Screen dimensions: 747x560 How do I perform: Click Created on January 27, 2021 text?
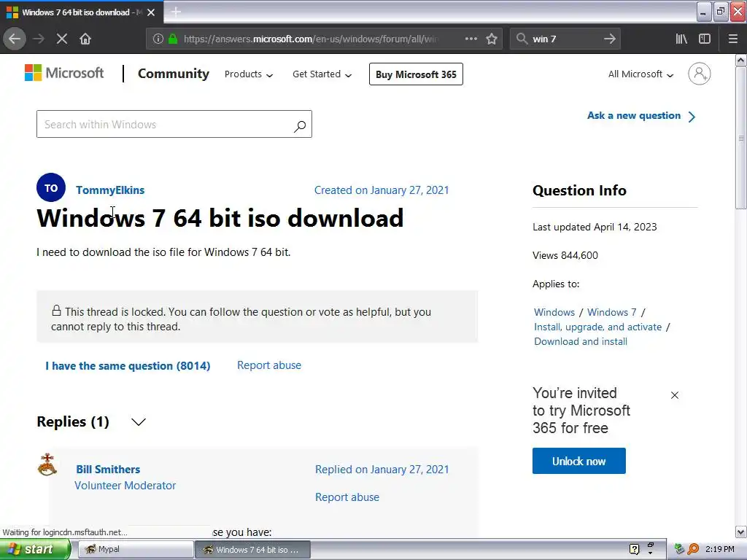click(x=382, y=190)
